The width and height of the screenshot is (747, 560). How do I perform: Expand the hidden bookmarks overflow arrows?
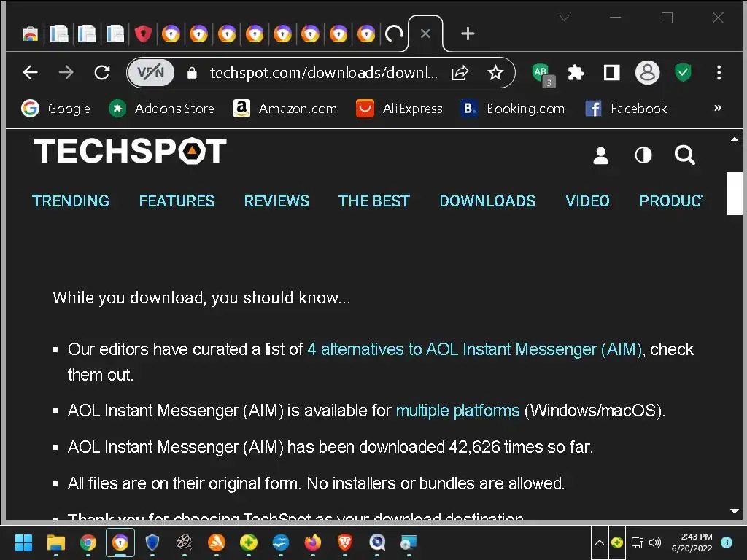718,108
